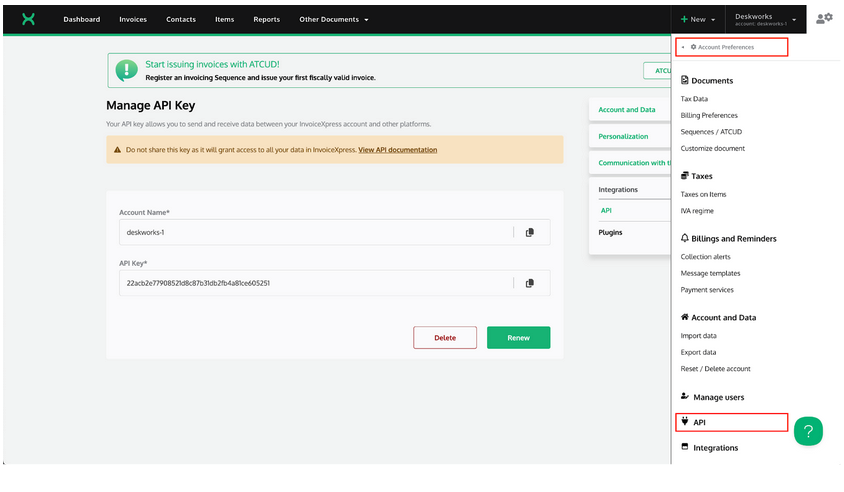Expand the Deskworks account dropdown
The image size is (844, 492).
(765, 19)
